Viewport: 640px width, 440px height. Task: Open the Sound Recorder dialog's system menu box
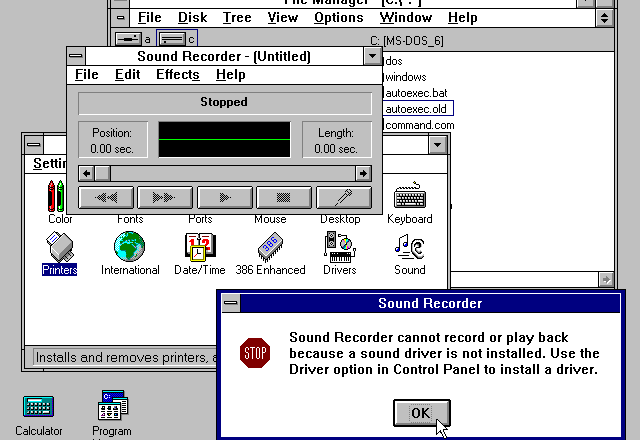[x=231, y=303]
